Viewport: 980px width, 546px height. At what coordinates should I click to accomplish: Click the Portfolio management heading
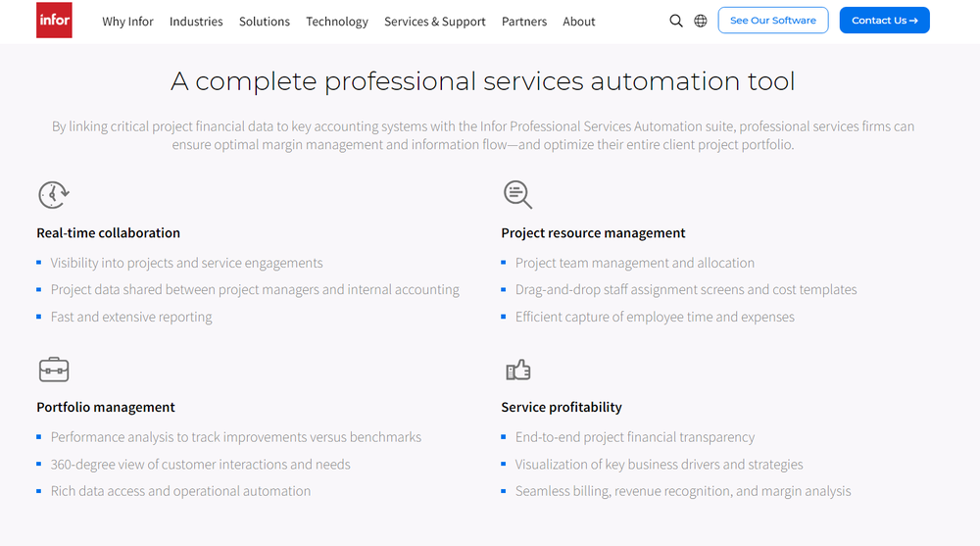106,407
